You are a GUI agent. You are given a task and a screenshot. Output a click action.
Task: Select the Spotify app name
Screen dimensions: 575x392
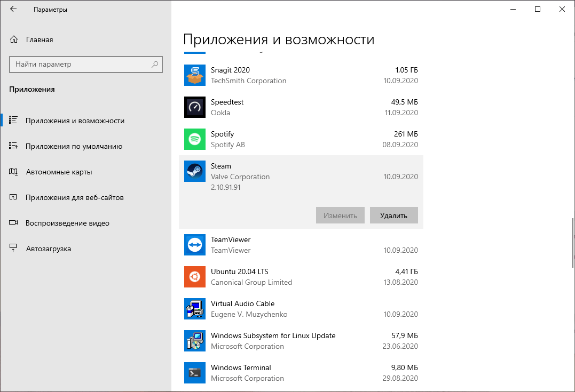[x=222, y=134]
